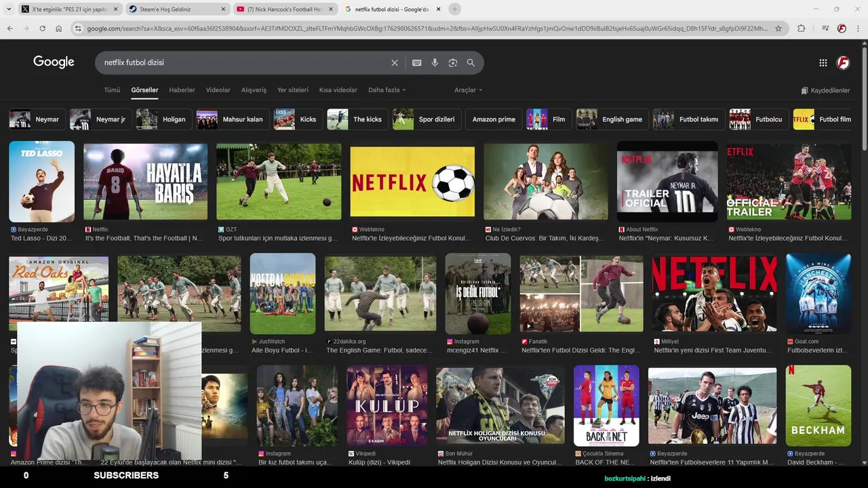The width and height of the screenshot is (868, 488).
Task: Close the Steam'e Hoş Geldiniz tab
Action: pyautogui.click(x=223, y=9)
